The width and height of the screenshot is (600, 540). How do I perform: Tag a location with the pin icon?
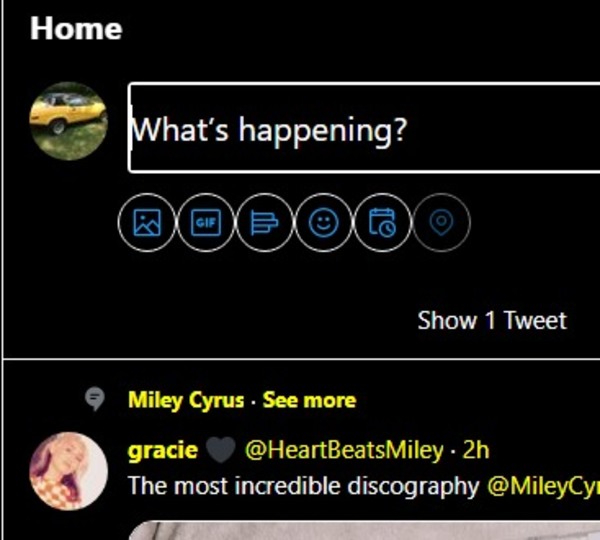[441, 222]
